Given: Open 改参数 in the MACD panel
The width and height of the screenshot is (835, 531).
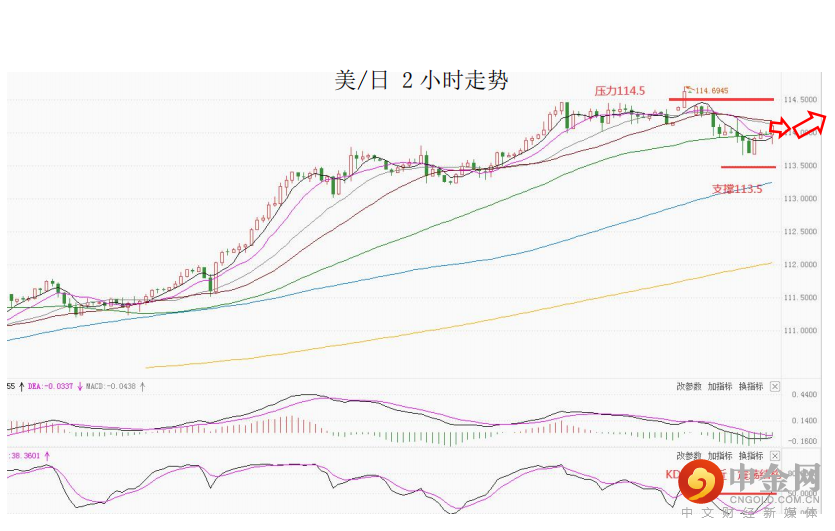Looking at the screenshot, I should pos(689,386).
